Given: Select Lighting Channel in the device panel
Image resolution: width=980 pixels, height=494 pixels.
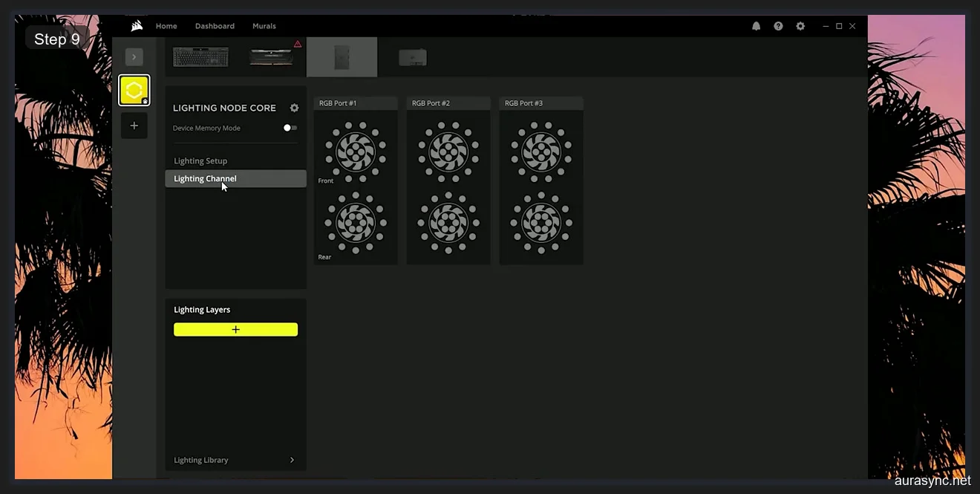Looking at the screenshot, I should tap(205, 178).
